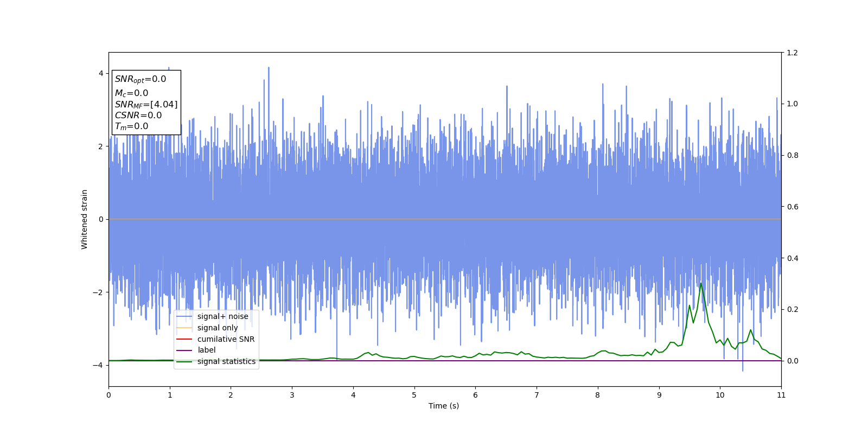Screen dimensions: 868x434
Task: Click the green line swatch for 'signal statistics'
Action: coord(184,362)
